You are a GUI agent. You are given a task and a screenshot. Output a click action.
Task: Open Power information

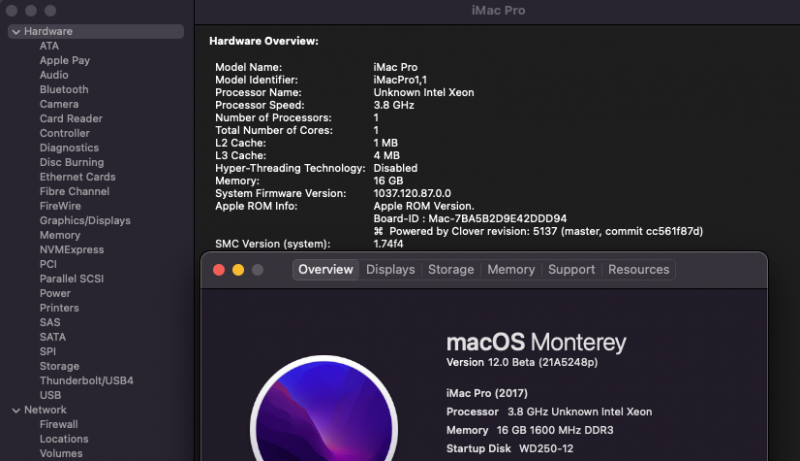click(55, 293)
